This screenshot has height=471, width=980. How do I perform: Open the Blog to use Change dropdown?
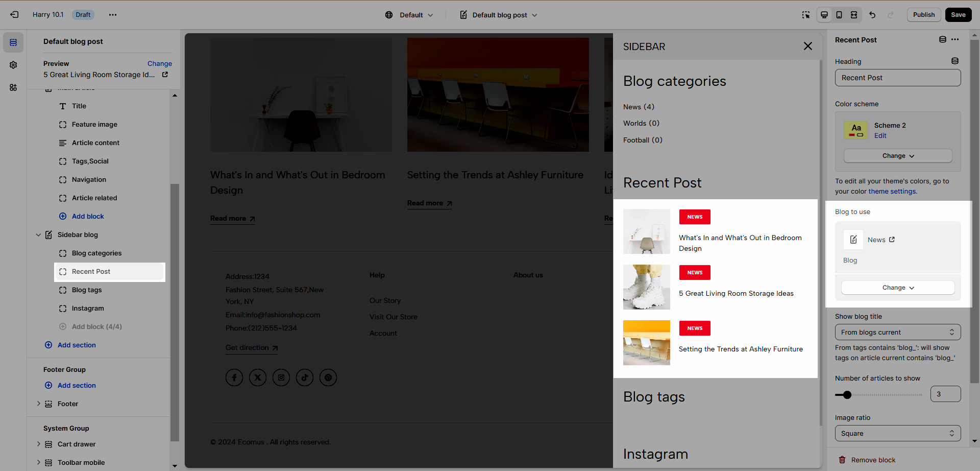[898, 288]
